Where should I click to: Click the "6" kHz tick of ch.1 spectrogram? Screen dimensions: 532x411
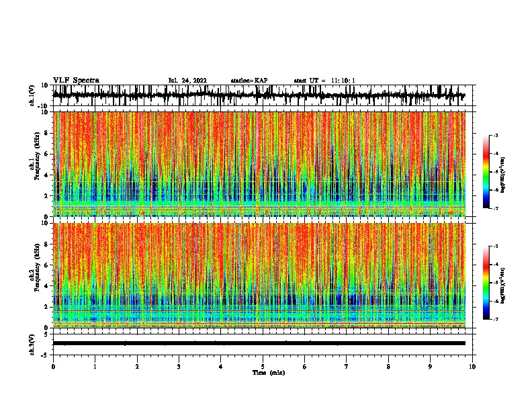point(46,154)
